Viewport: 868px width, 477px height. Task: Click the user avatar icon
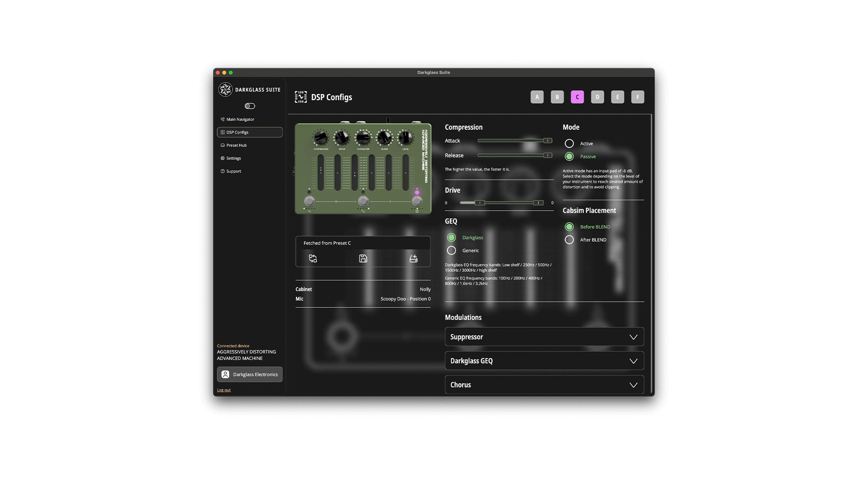[225, 375]
